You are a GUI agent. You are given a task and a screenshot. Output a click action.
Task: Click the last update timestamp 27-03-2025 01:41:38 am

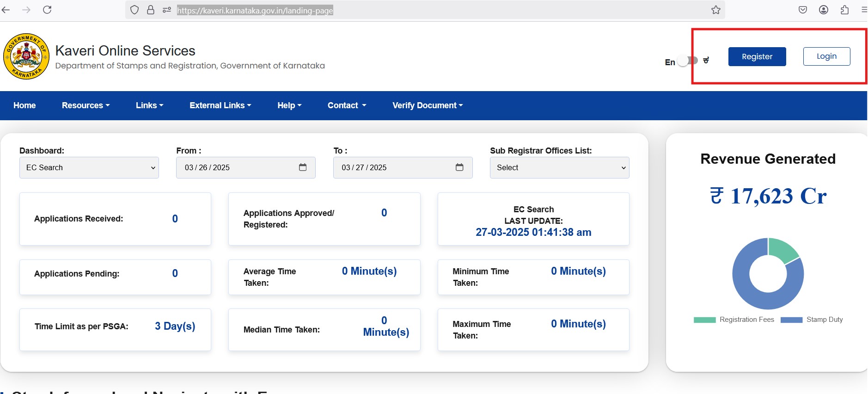click(x=533, y=232)
